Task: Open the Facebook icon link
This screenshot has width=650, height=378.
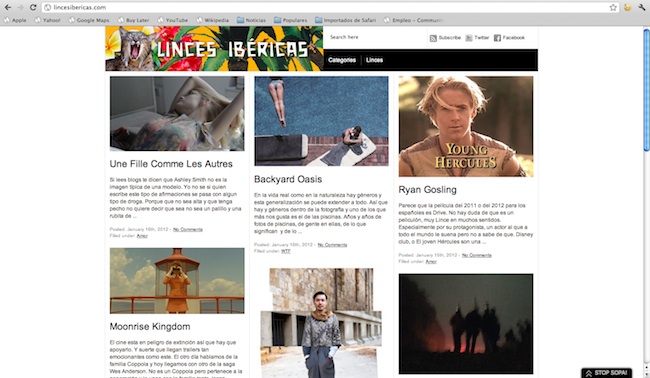Action: coord(497,38)
